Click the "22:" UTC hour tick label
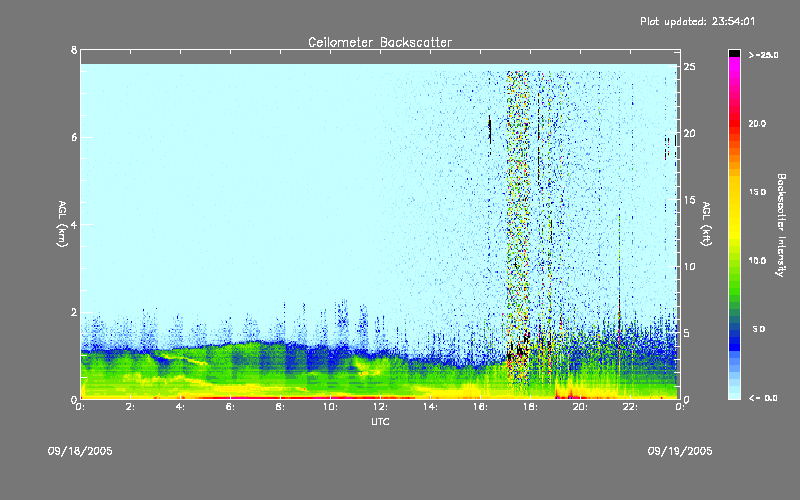Viewport: 800px width, 500px height. point(630,407)
